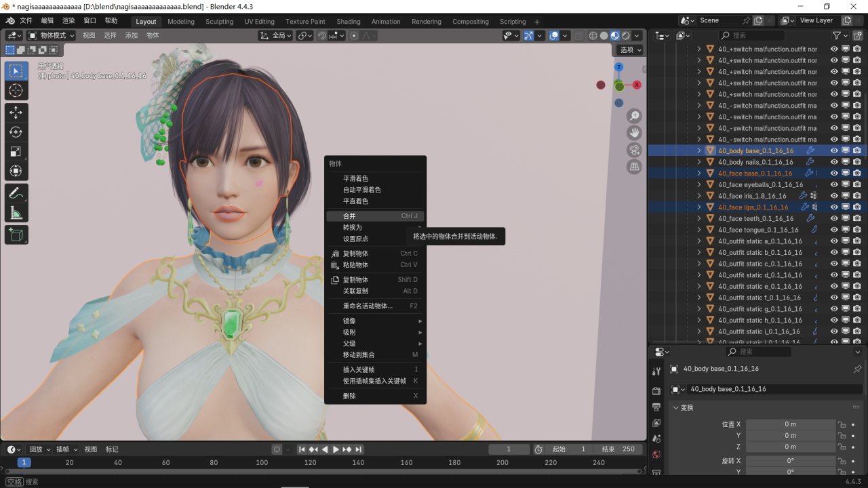Screen dimensions: 868x488
Task: Toggle camera view with camera gizmo
Action: pyautogui.click(x=634, y=150)
